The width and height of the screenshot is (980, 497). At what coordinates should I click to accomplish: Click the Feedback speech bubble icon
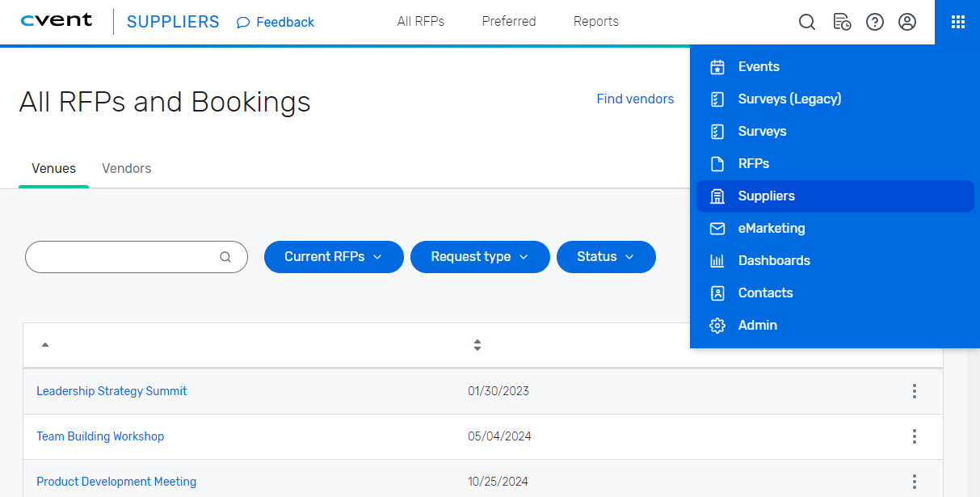coord(243,22)
